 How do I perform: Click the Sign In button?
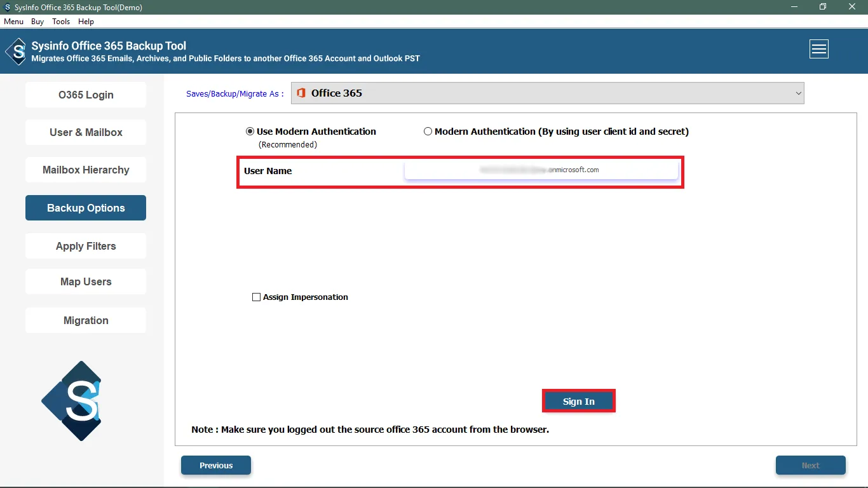[579, 402]
